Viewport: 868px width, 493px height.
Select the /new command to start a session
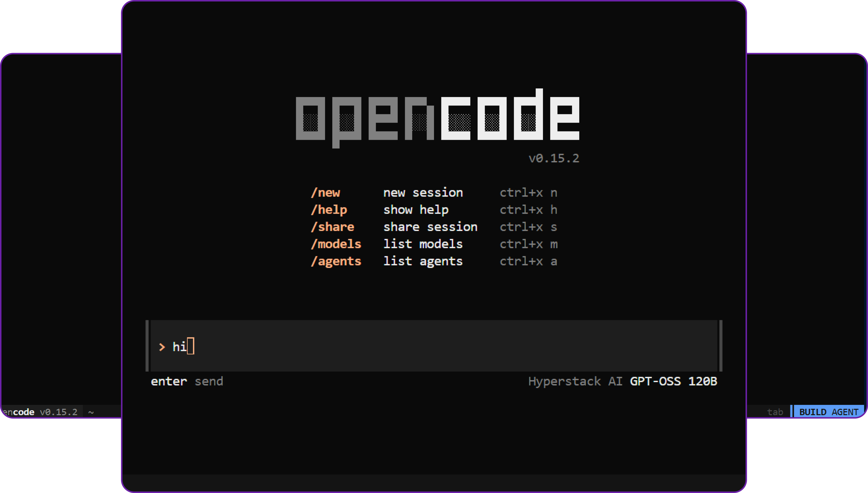pos(326,192)
